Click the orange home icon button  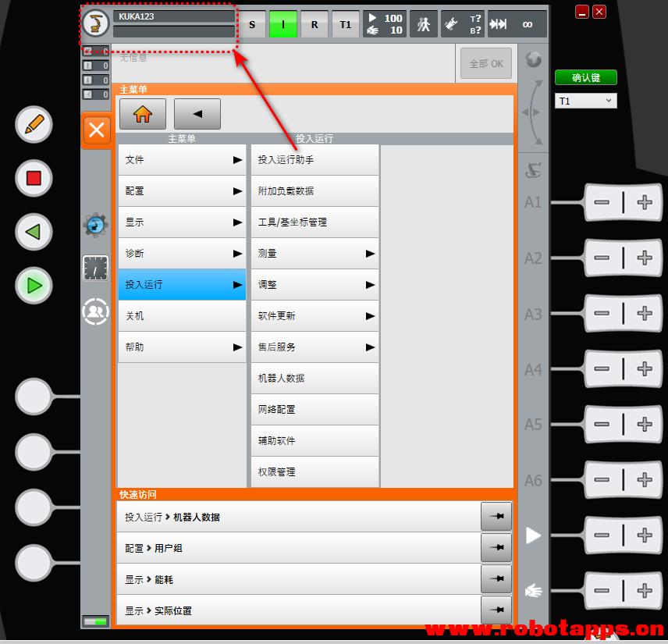click(143, 114)
